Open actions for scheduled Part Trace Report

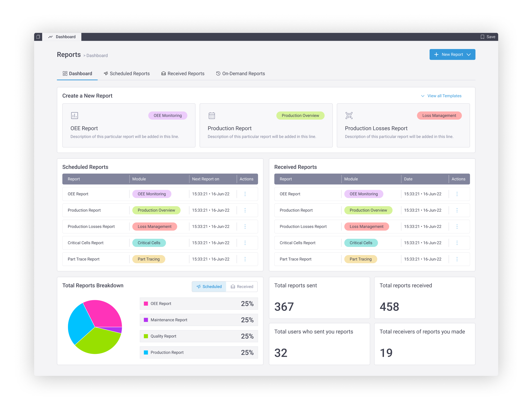245,259
